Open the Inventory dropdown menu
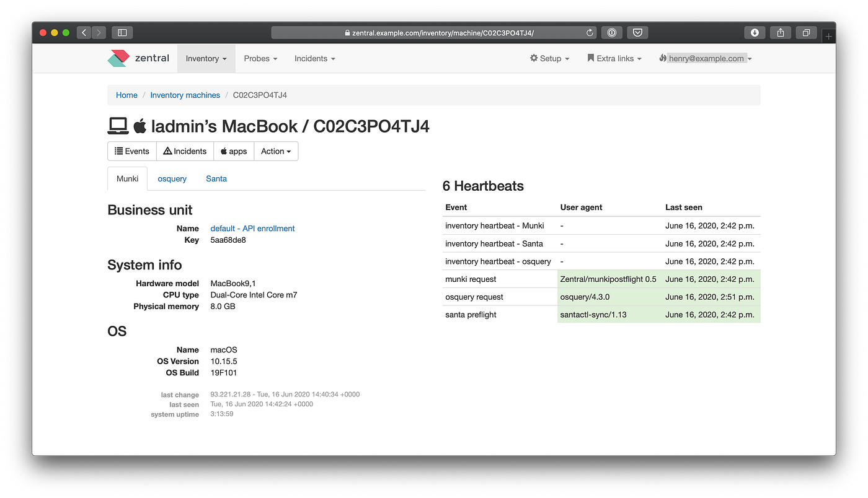Screen dimensions: 868x498 tap(206, 58)
